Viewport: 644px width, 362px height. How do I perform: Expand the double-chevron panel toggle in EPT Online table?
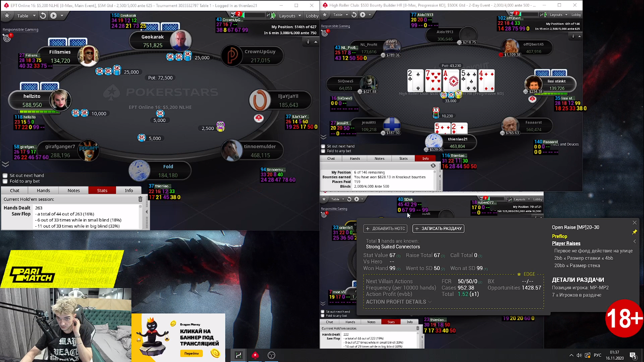5,164
